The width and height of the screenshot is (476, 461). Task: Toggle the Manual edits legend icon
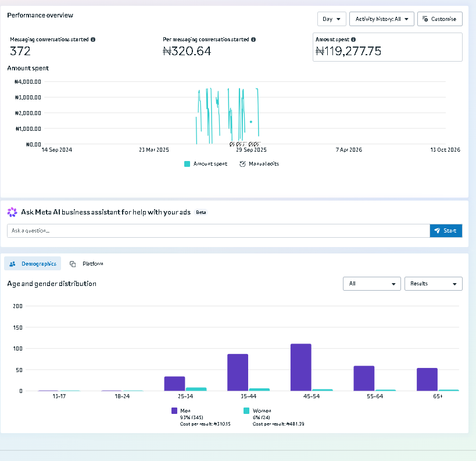(242, 164)
